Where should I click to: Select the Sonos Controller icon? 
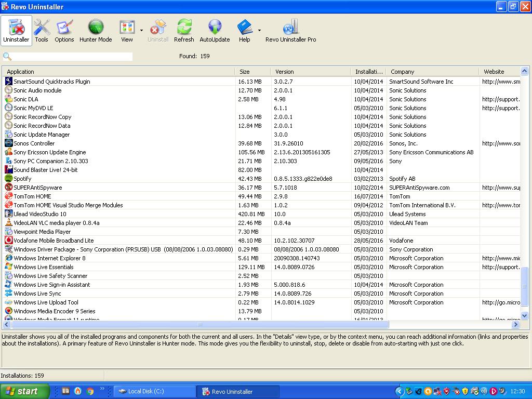coord(8,143)
